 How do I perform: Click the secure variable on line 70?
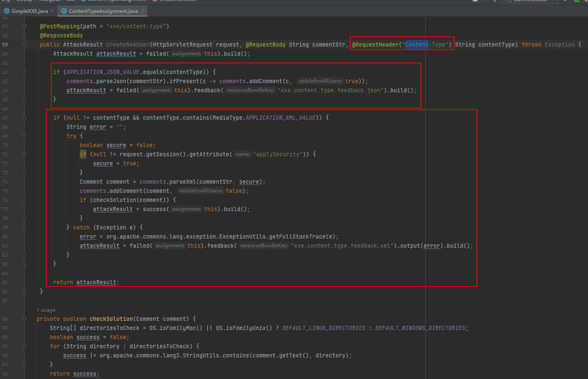[x=116, y=145]
